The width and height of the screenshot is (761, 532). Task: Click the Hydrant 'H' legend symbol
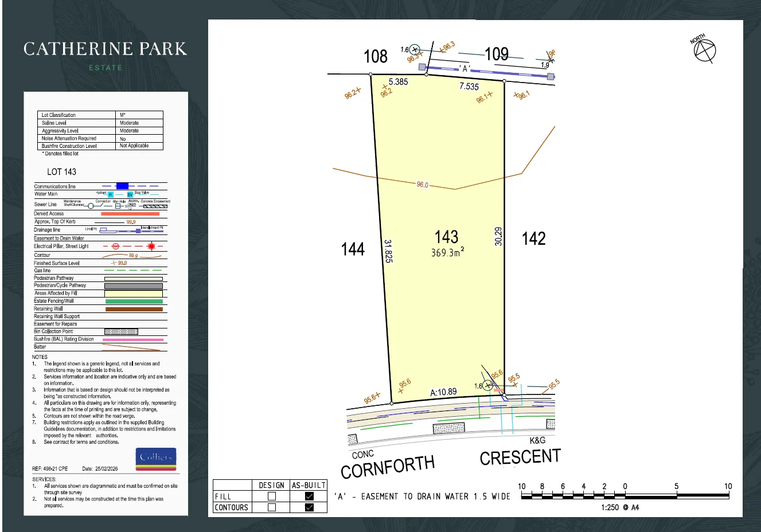point(110,195)
